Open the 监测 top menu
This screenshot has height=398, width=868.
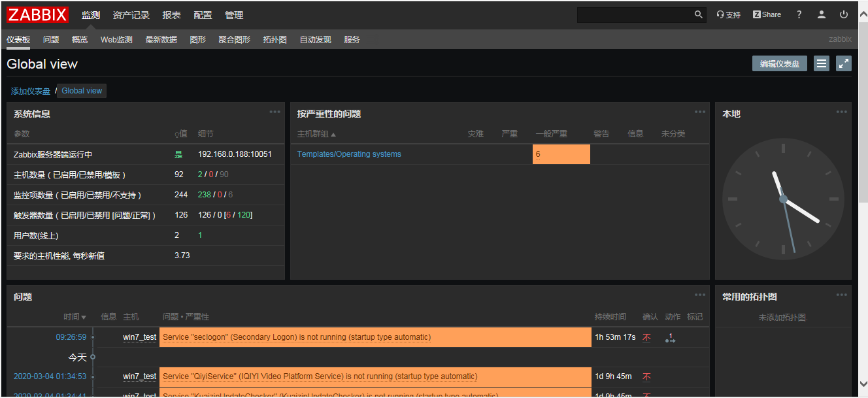[91, 15]
